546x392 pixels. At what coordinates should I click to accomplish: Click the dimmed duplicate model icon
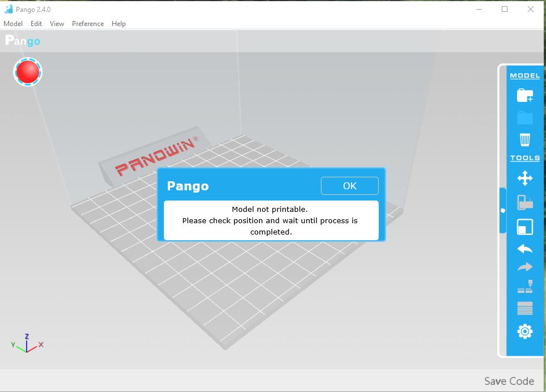pyautogui.click(x=525, y=202)
